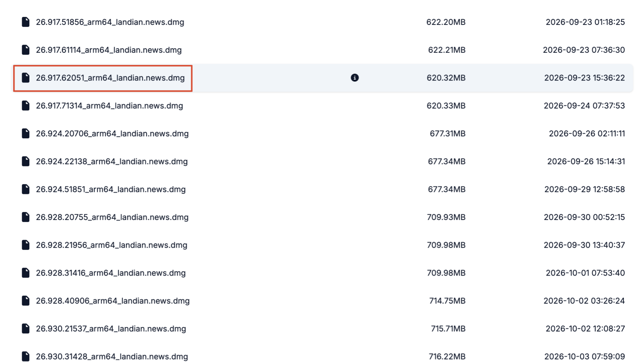The image size is (644, 362).
Task: Click file icon for 26.917.51856 dmg
Action: (25, 22)
